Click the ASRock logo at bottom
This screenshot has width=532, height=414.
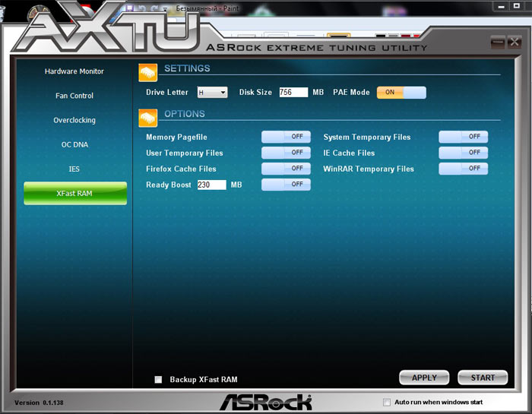[265, 402]
